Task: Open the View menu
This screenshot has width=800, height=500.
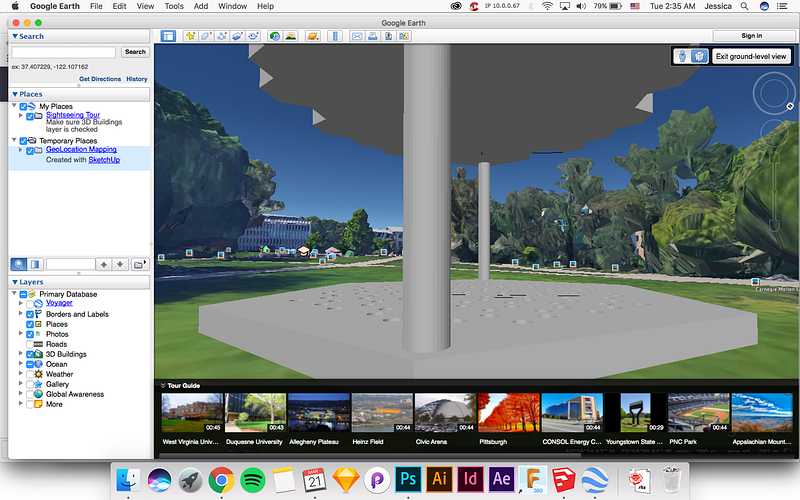Action: pos(145,6)
